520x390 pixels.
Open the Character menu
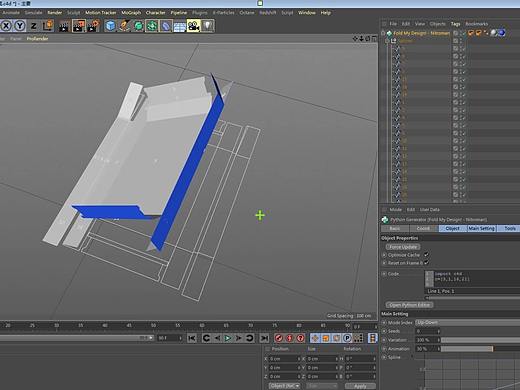[156, 13]
